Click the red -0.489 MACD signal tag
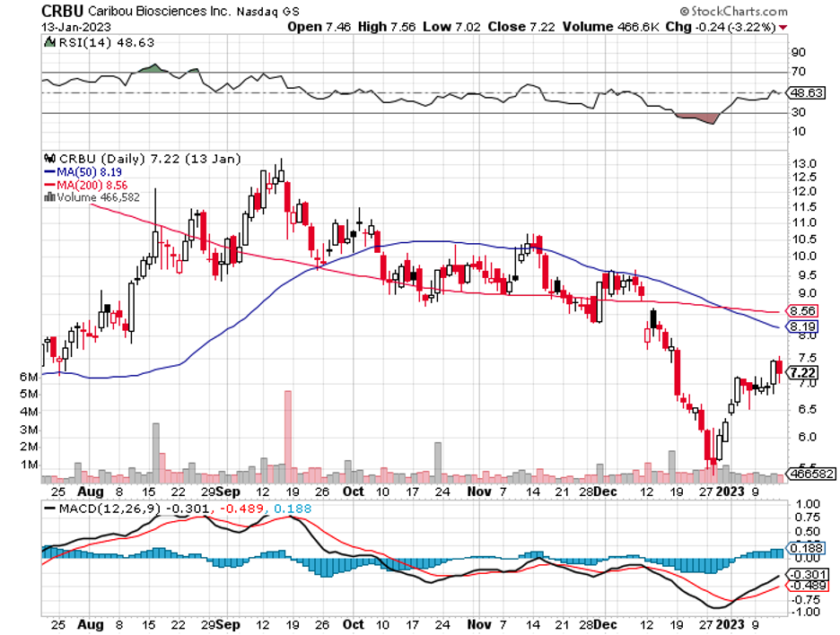The width and height of the screenshot is (840, 635). 801,585
